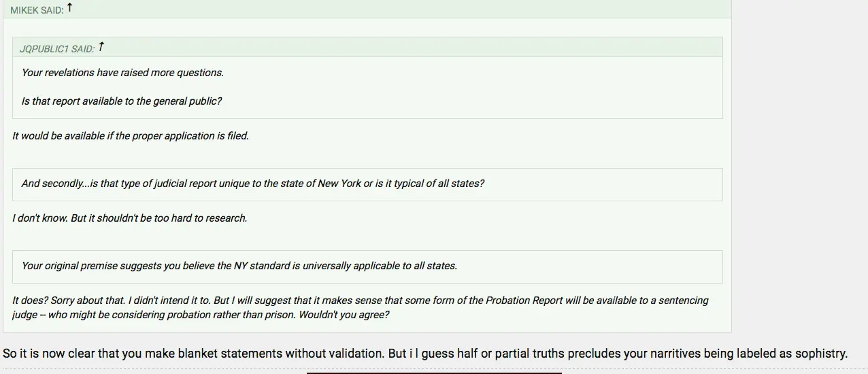Screen dimensions: 868x374
Task: Select the 'And secondly...' quoted question box
Action: tap(367, 184)
